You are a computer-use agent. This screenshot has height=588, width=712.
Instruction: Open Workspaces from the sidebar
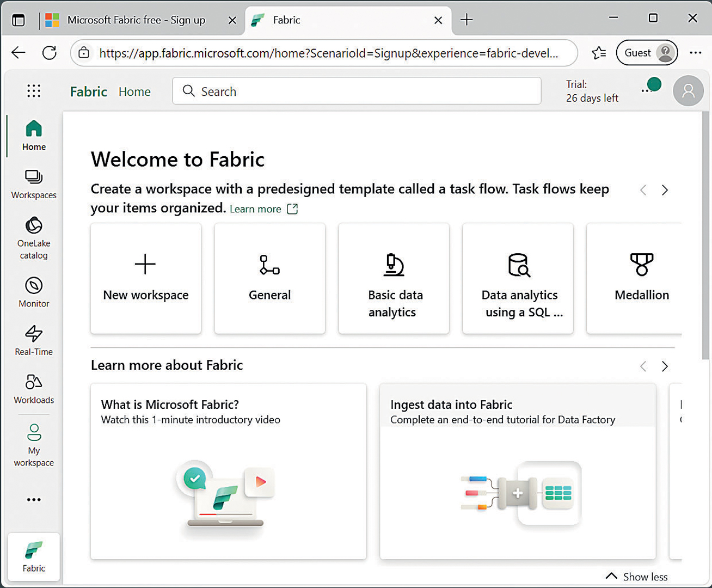(x=34, y=184)
